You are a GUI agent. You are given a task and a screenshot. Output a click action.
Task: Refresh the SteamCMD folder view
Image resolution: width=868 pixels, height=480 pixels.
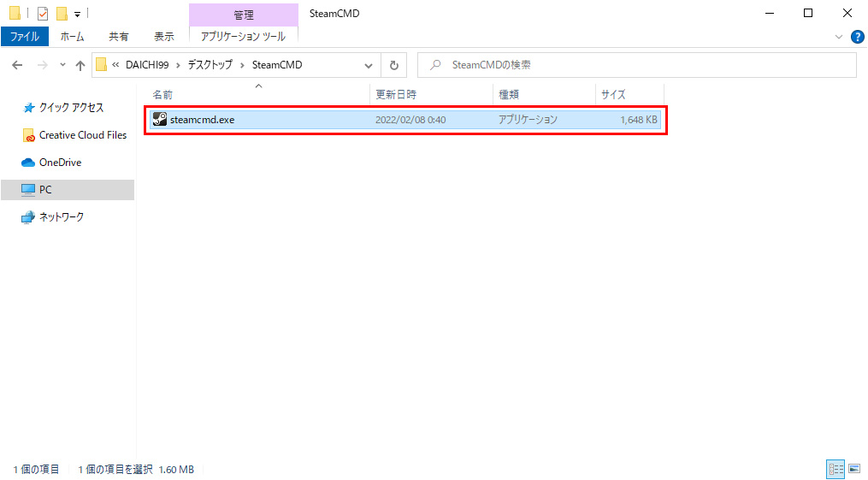394,65
